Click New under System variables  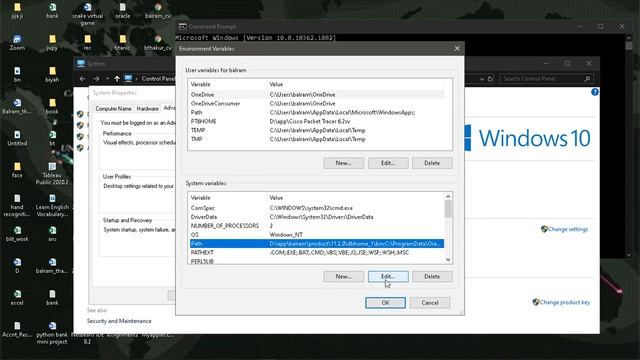point(343,276)
